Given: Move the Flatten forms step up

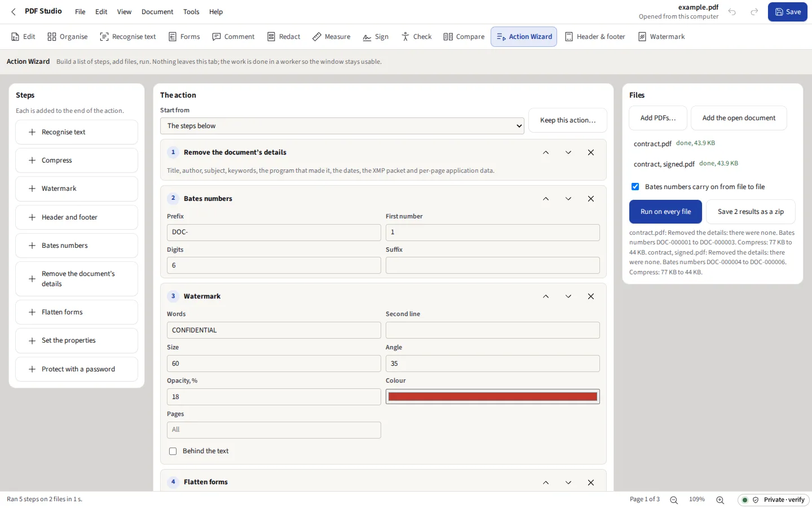Looking at the screenshot, I should [x=546, y=483].
